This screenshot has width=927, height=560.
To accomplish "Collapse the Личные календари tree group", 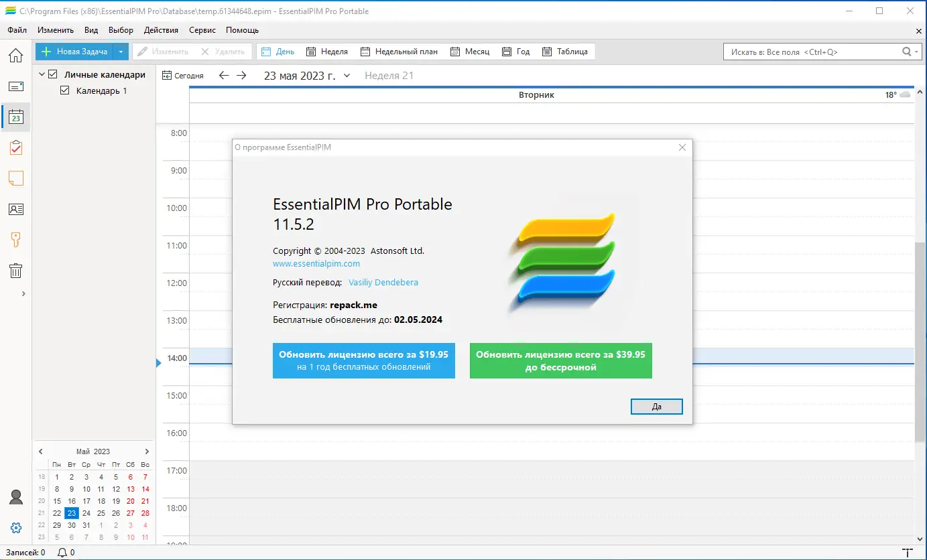I will (x=42, y=74).
